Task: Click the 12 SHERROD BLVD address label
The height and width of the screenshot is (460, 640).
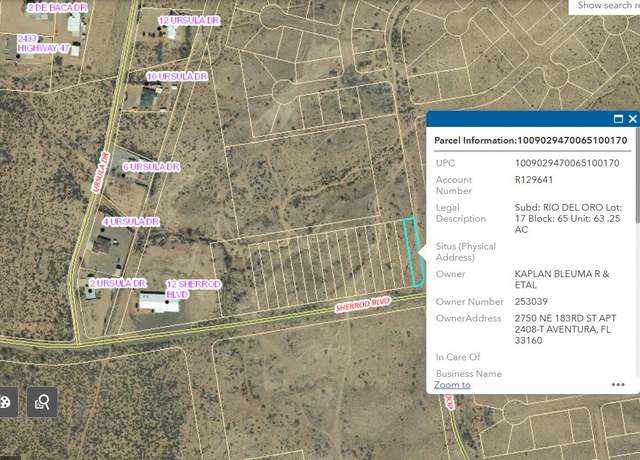Action: (x=193, y=289)
